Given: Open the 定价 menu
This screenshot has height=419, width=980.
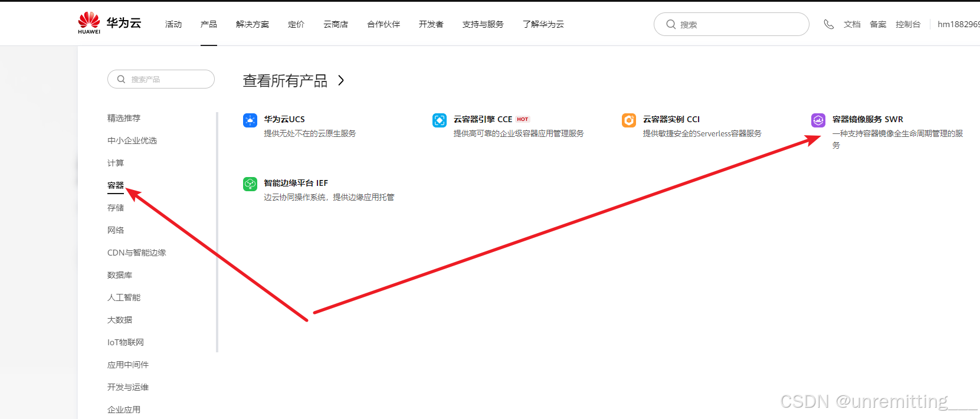Looking at the screenshot, I should pos(296,24).
